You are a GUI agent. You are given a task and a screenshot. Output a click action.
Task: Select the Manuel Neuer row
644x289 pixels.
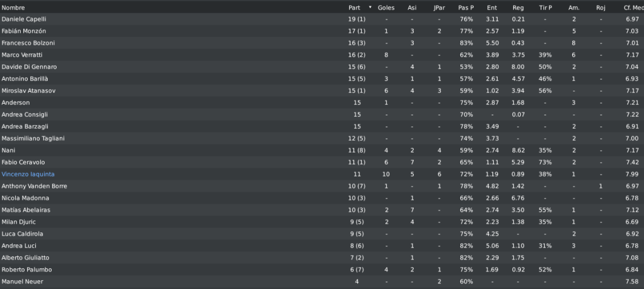click(322, 281)
